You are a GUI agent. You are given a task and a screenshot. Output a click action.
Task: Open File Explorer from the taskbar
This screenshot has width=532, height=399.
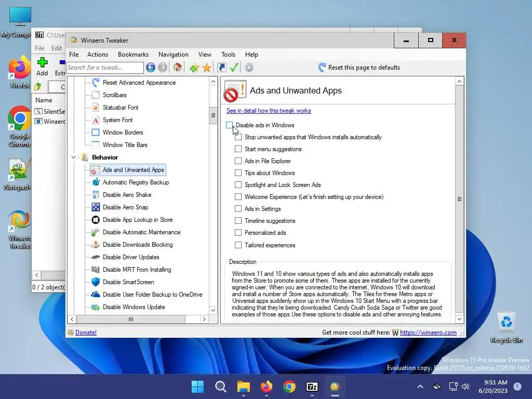pyautogui.click(x=244, y=387)
